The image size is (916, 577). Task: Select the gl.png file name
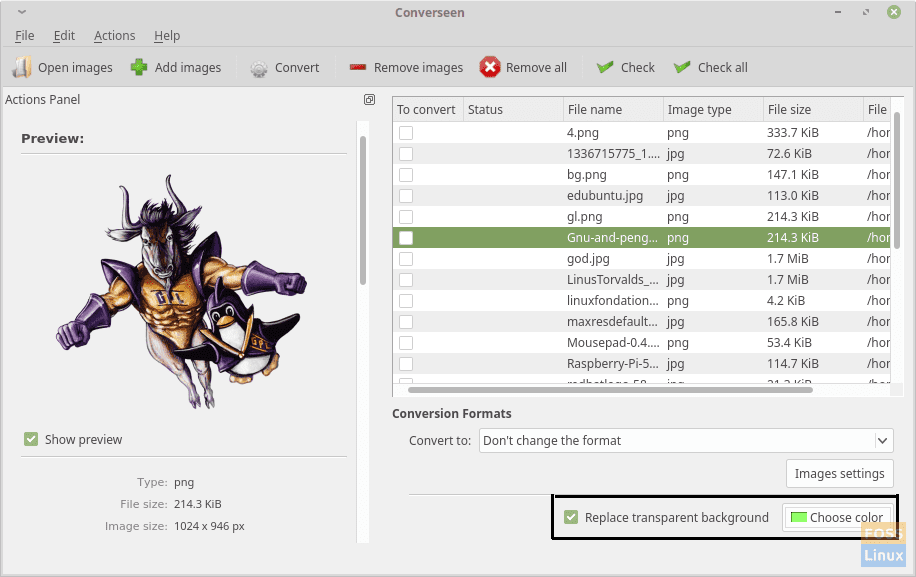(x=584, y=217)
